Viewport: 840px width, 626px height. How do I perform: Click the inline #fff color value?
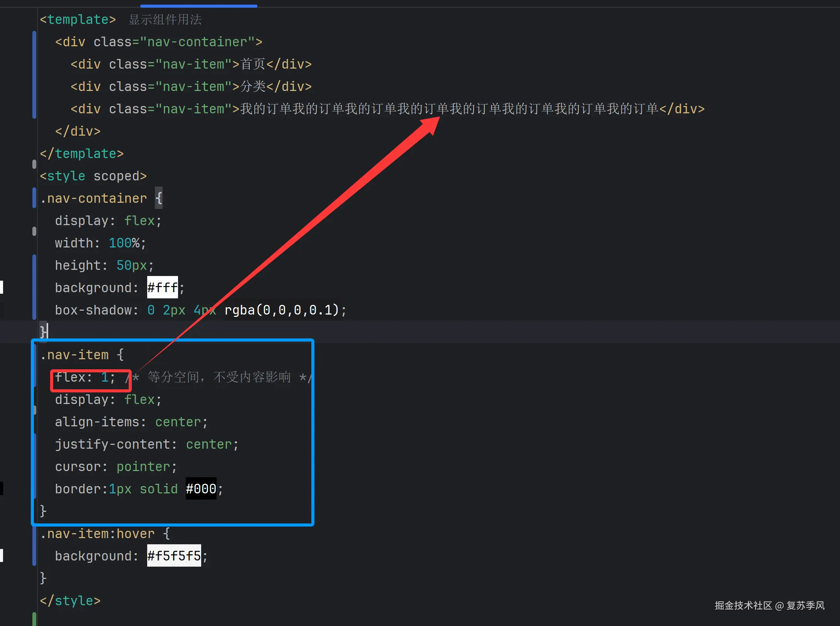(x=162, y=288)
